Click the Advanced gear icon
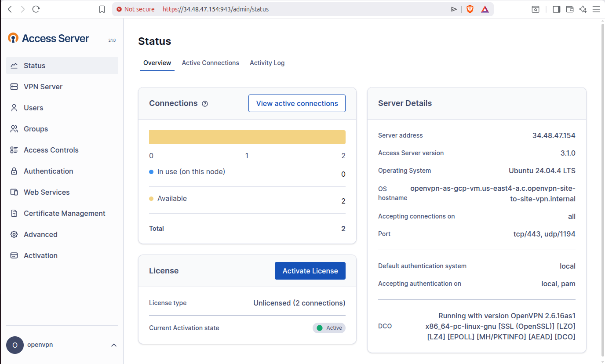This screenshot has width=605, height=364. [14, 234]
